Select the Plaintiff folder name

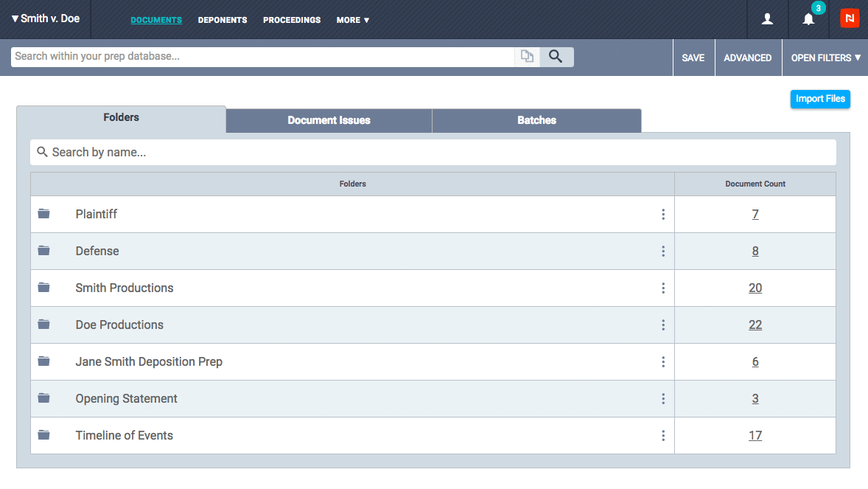click(97, 214)
